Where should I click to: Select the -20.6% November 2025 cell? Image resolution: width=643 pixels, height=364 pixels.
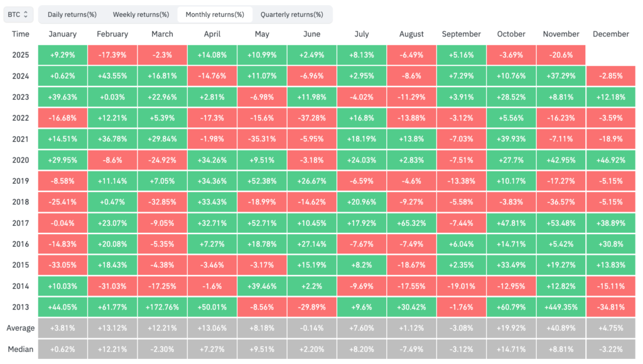pyautogui.click(x=561, y=55)
